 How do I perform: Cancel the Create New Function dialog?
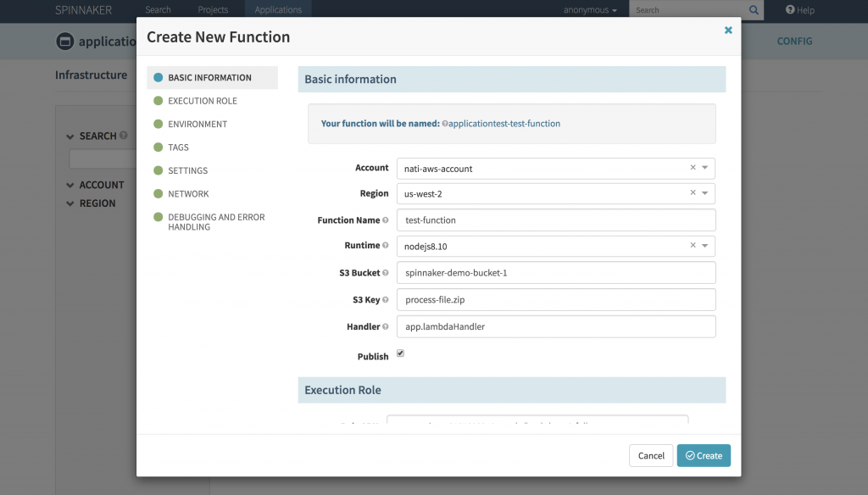point(651,455)
